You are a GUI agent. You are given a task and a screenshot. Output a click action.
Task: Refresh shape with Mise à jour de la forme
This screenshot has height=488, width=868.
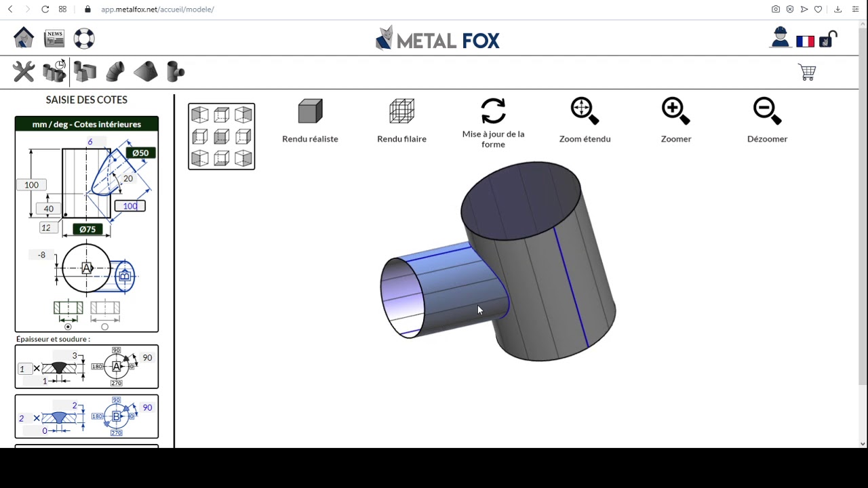(493, 123)
